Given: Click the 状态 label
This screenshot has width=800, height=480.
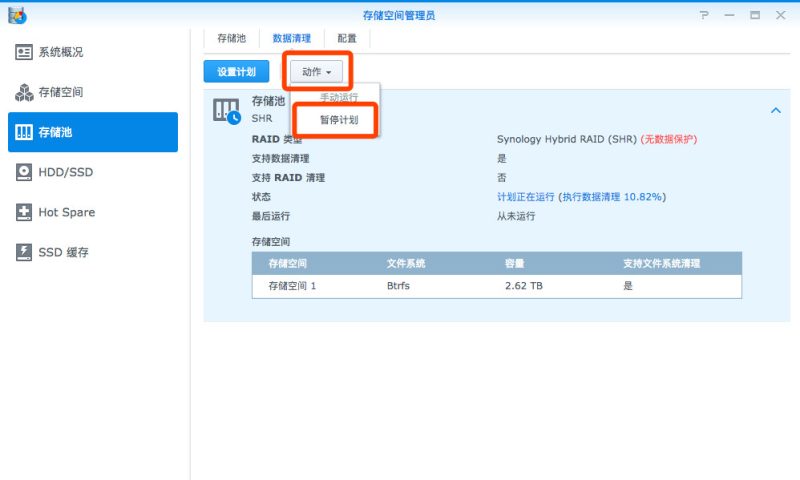Looking at the screenshot, I should click(x=261, y=197).
